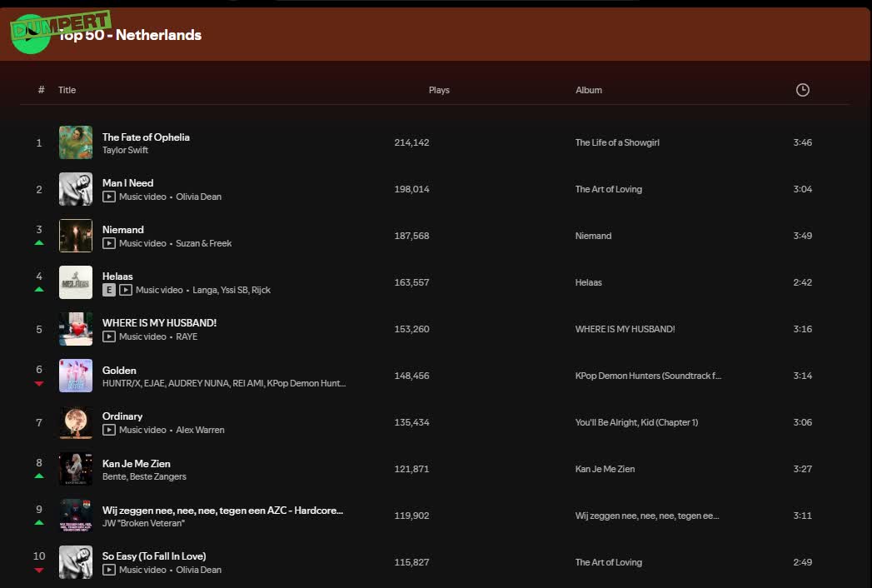This screenshot has width=872, height=588.
Task: Go to Olivia Dean under So Easy
Action: (198, 570)
